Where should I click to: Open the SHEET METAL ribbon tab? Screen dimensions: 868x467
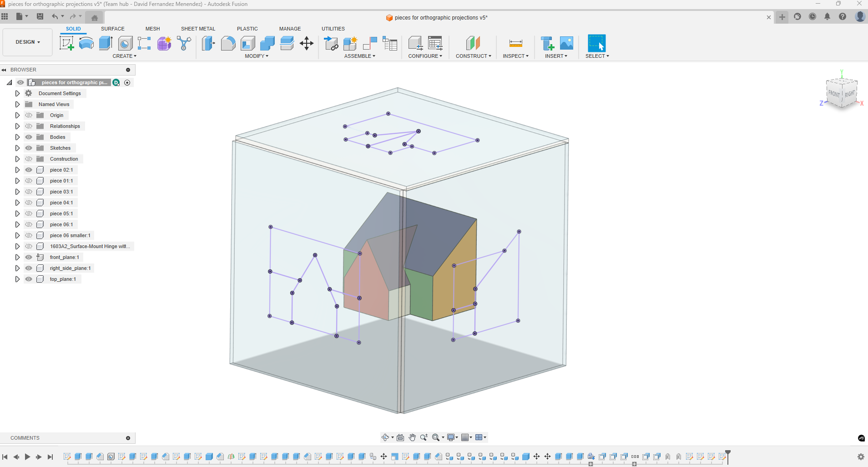(x=198, y=29)
